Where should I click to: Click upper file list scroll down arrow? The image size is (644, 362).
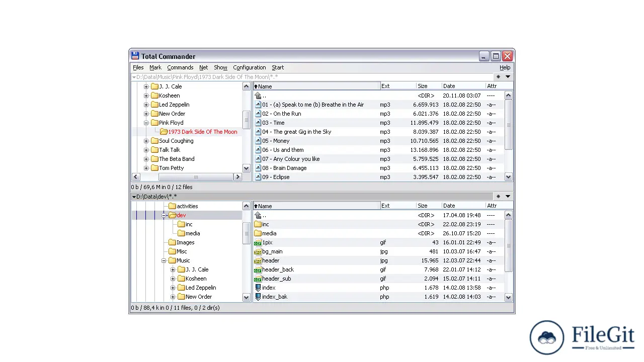pyautogui.click(x=508, y=177)
